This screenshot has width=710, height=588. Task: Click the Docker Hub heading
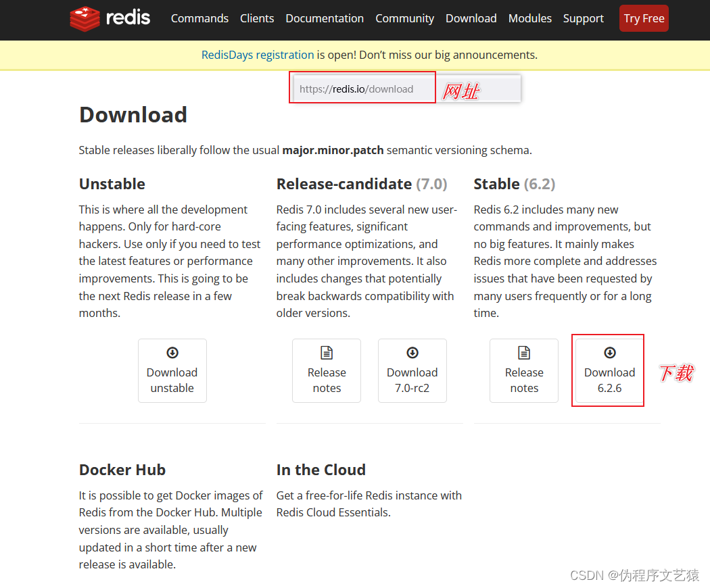click(x=122, y=470)
